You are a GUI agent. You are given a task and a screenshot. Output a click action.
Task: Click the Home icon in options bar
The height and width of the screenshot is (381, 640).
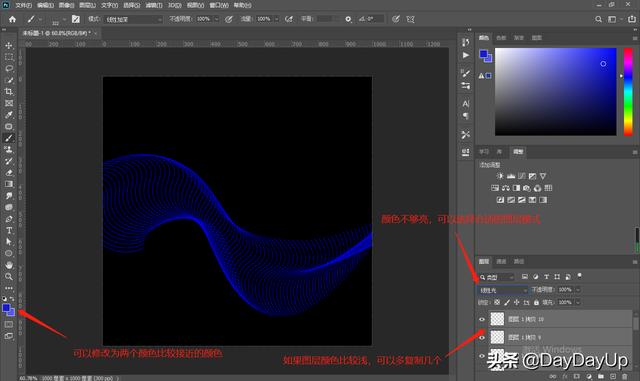pos(12,19)
